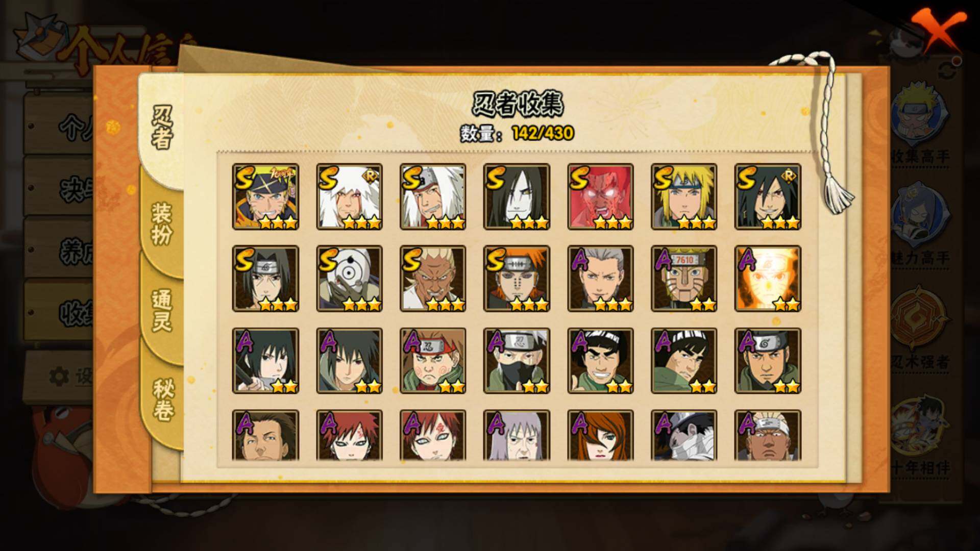Open the glowing chakra mode Naruto card
This screenshot has width=980, height=551.
768,279
